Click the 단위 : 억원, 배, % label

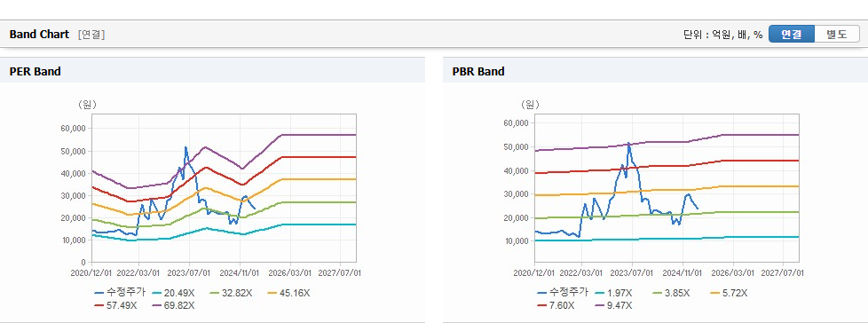723,35
